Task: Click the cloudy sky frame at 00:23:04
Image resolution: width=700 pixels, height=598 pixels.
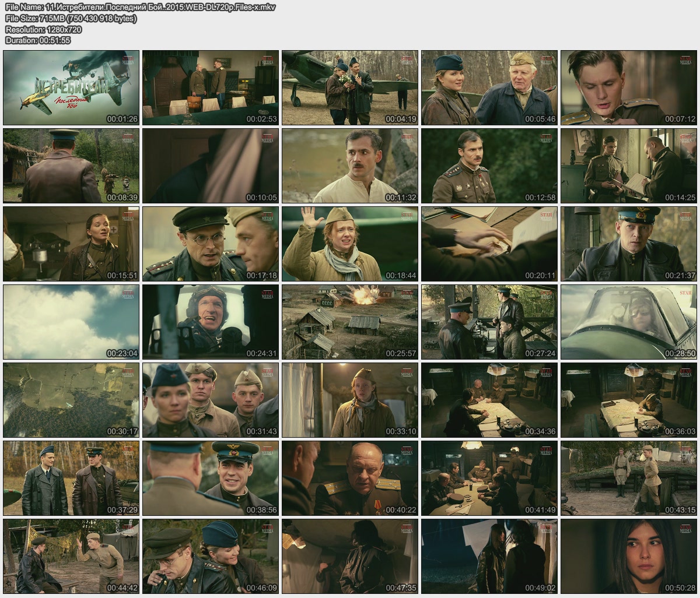Action: coord(71,322)
